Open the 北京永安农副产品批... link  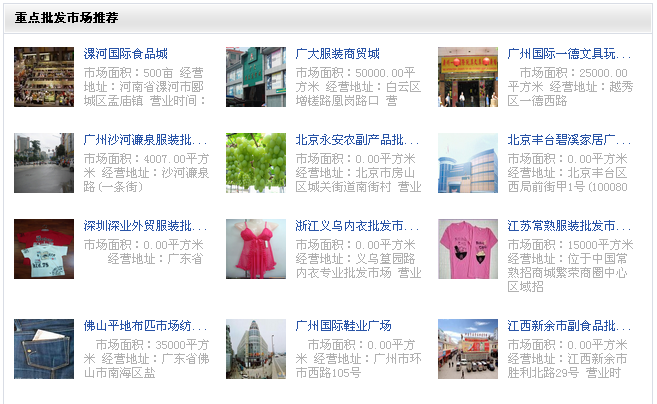pyautogui.click(x=357, y=140)
